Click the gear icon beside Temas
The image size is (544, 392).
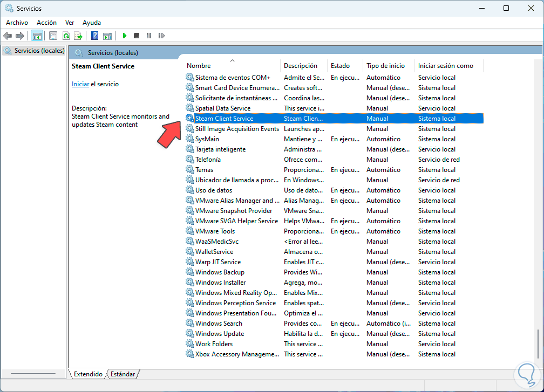point(189,169)
